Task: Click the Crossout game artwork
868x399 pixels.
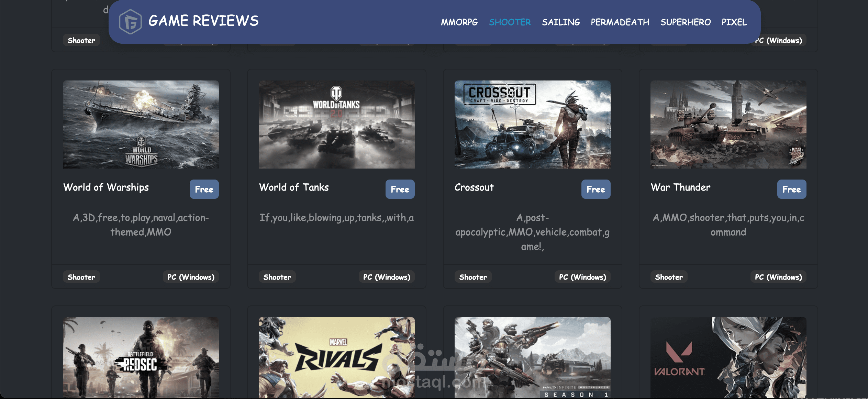Action: [532, 125]
